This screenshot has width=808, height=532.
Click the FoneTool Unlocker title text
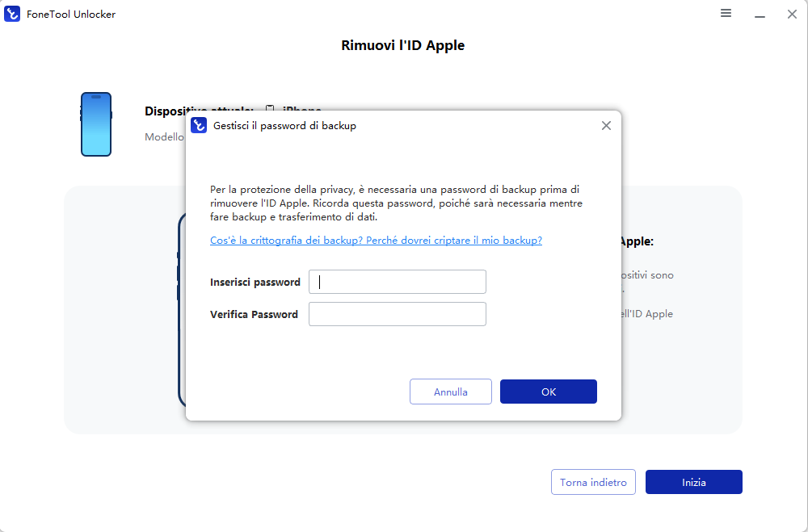[x=72, y=15]
